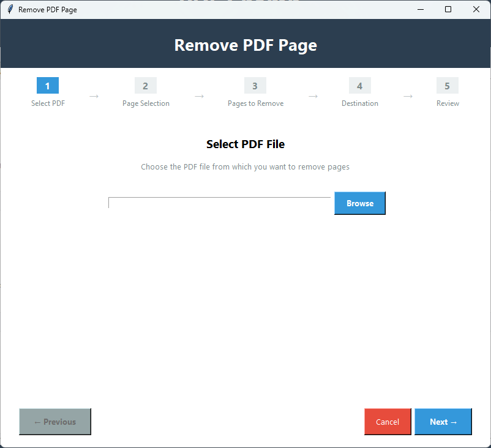This screenshot has width=491, height=448.
Task: Click the Previous button
Action: tap(54, 422)
